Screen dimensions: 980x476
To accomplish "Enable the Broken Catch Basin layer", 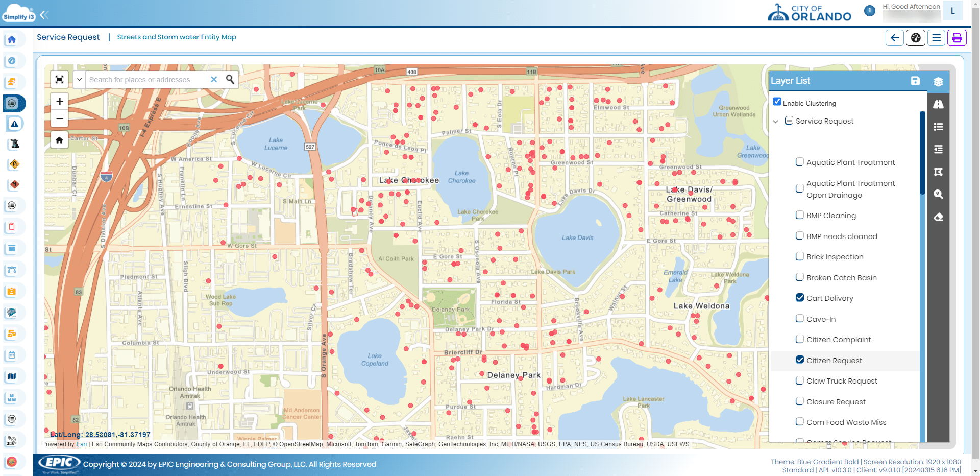I will coord(800,277).
